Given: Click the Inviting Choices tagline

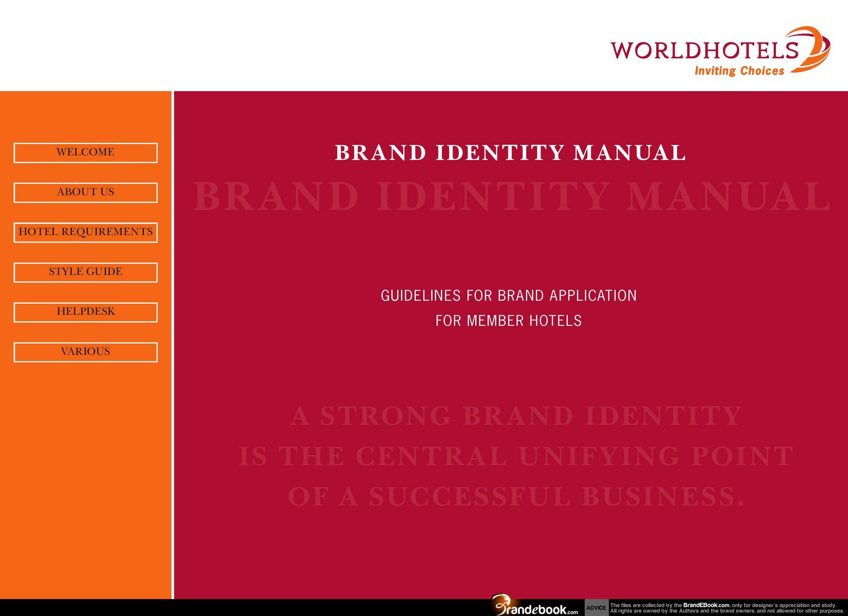Looking at the screenshot, I should [x=739, y=71].
